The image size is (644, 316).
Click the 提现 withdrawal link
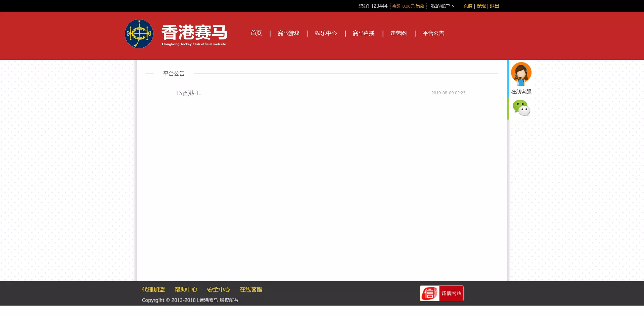[x=481, y=6]
